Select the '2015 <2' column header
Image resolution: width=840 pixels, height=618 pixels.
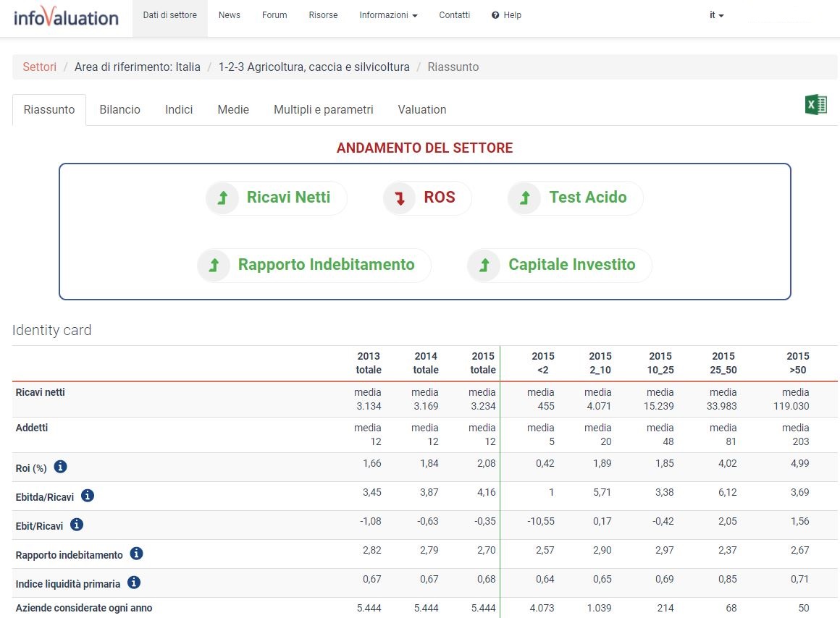542,363
